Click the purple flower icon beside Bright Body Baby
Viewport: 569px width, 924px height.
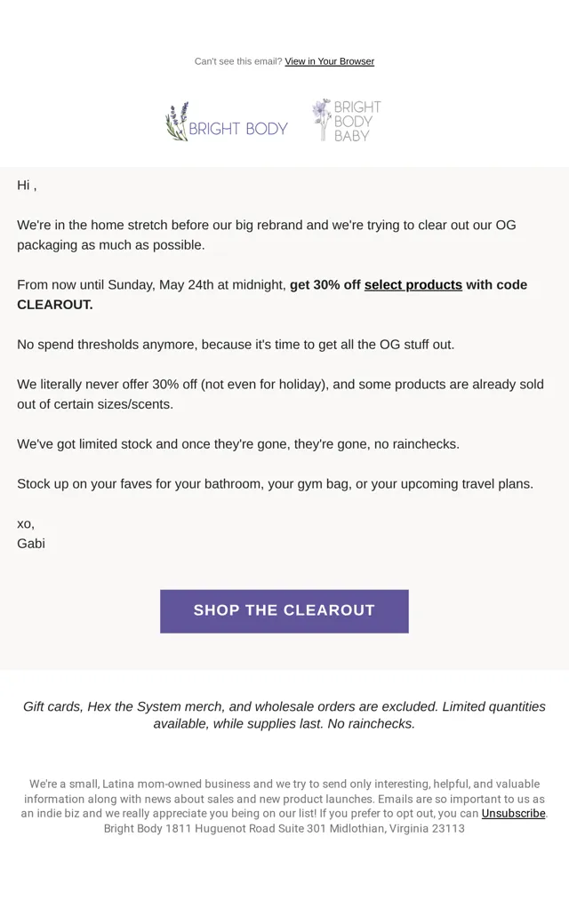tap(321, 120)
